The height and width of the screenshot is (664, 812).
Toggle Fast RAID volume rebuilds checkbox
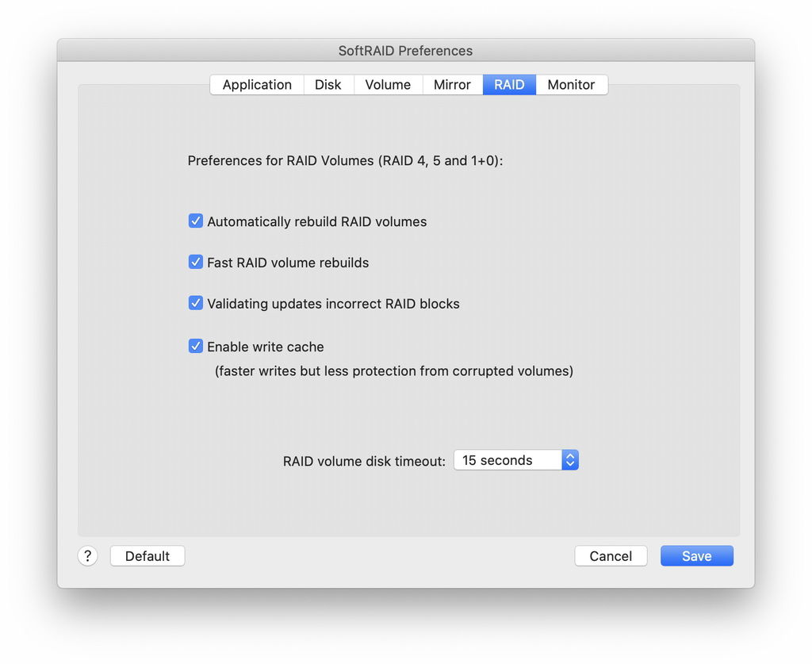pyautogui.click(x=196, y=262)
